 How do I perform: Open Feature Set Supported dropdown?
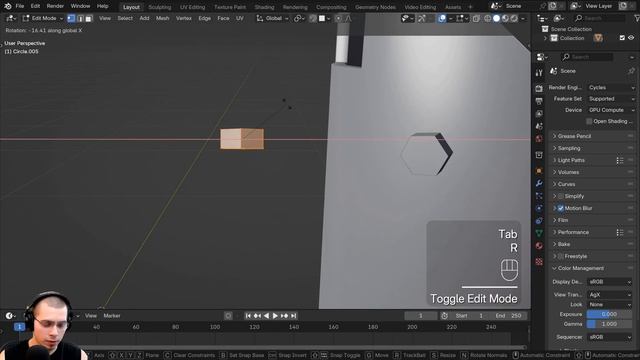click(611, 99)
